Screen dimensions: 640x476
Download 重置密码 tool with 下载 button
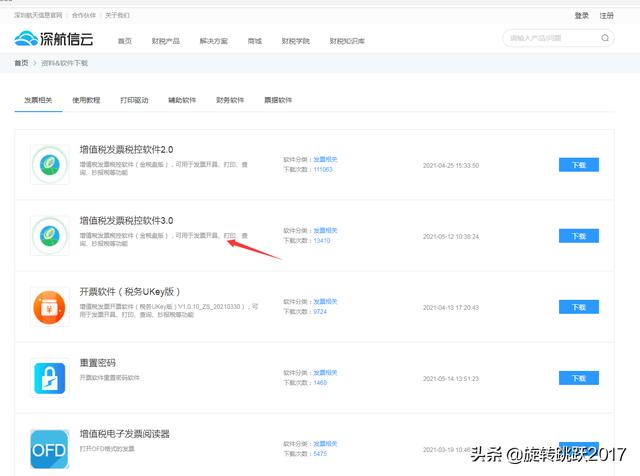pyautogui.click(x=579, y=378)
